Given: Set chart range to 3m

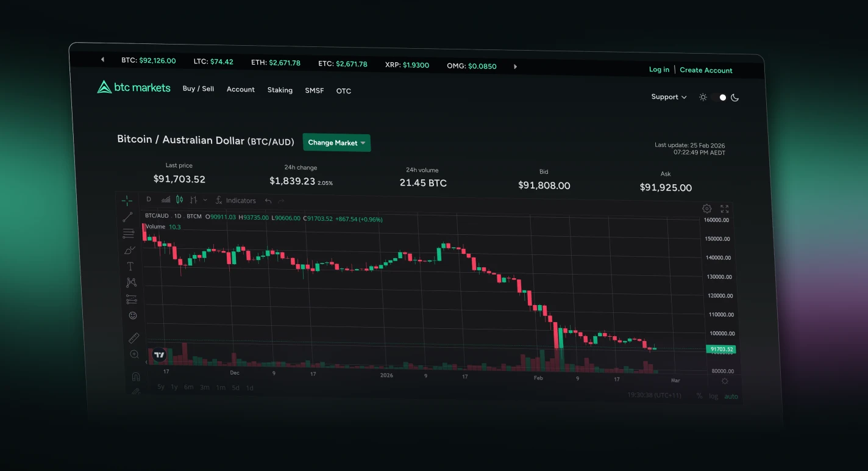Looking at the screenshot, I should (205, 387).
